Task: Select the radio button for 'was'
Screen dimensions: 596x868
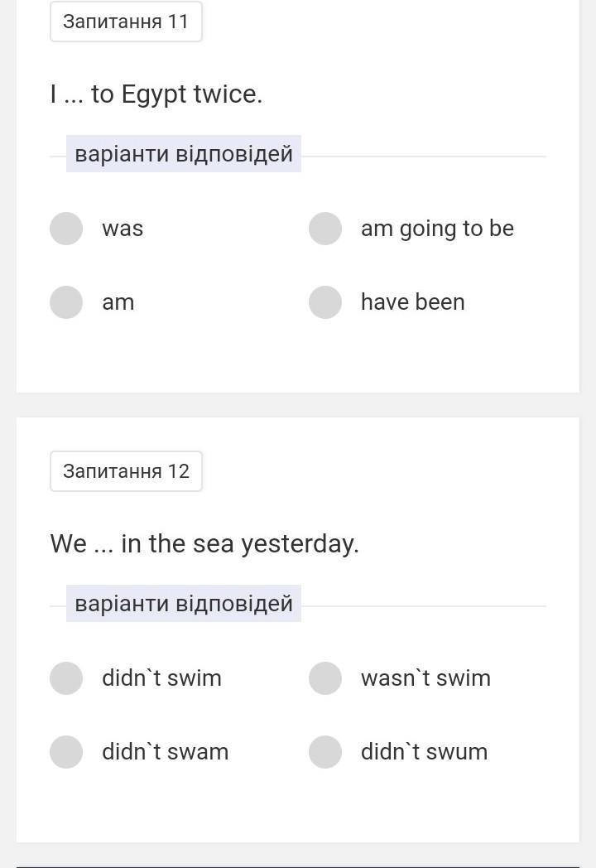Action: pos(66,229)
